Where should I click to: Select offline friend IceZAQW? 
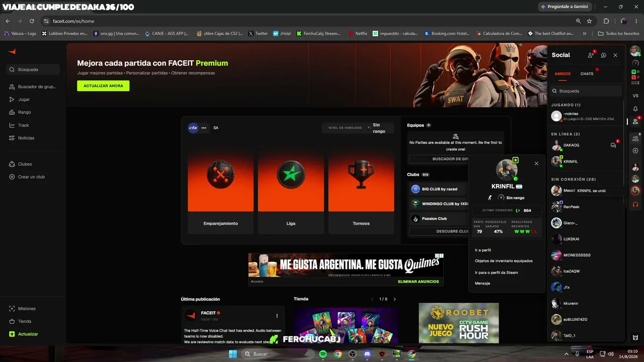586,271
